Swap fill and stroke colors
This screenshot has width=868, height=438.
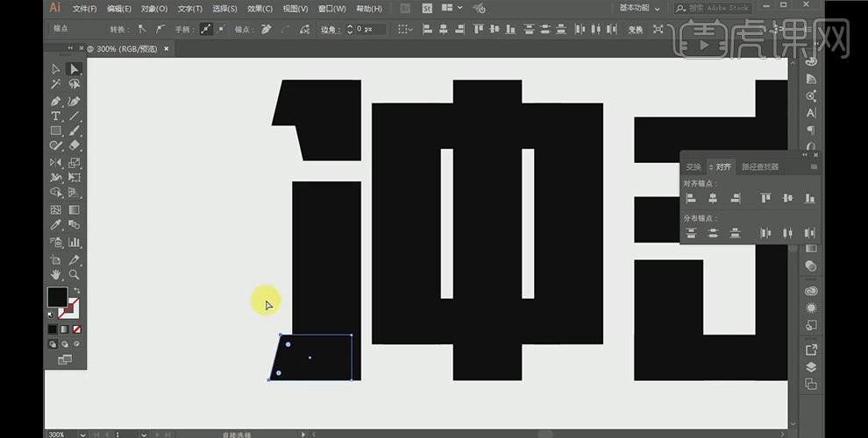coord(76,290)
